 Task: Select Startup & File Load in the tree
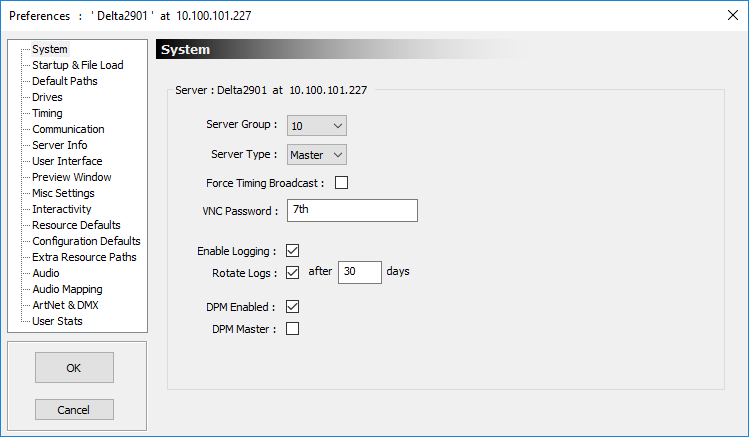click(78, 65)
